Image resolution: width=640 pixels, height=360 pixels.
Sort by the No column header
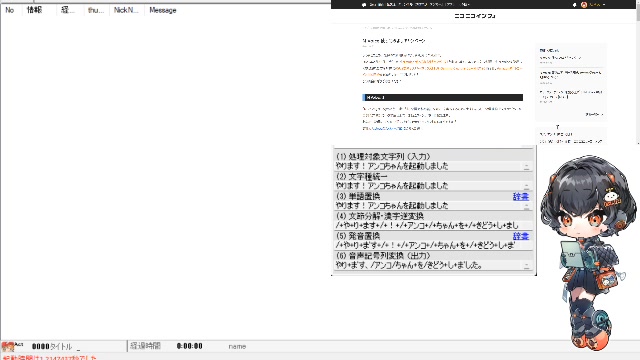coord(10,10)
